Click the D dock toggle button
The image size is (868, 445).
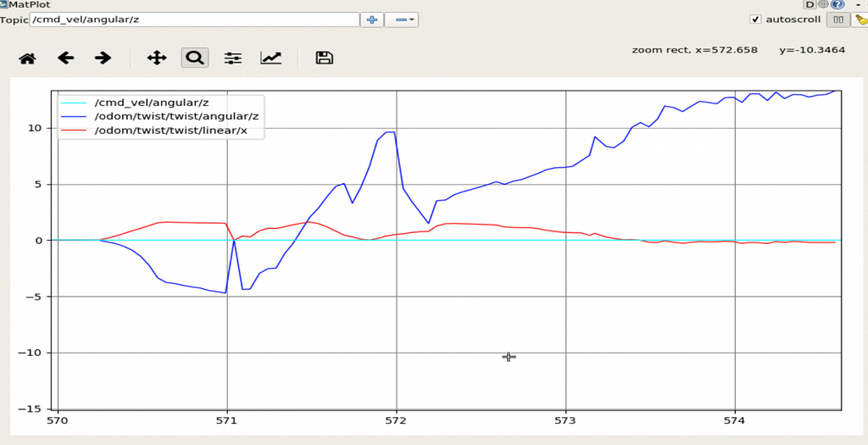(810, 5)
